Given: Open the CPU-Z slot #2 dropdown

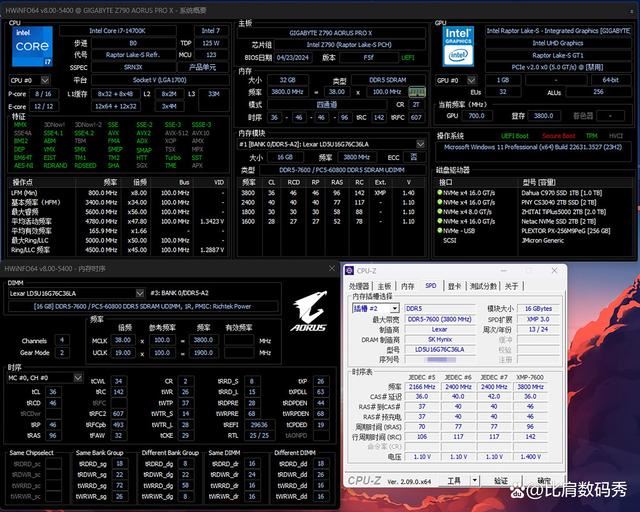Looking at the screenshot, I should point(394,308).
